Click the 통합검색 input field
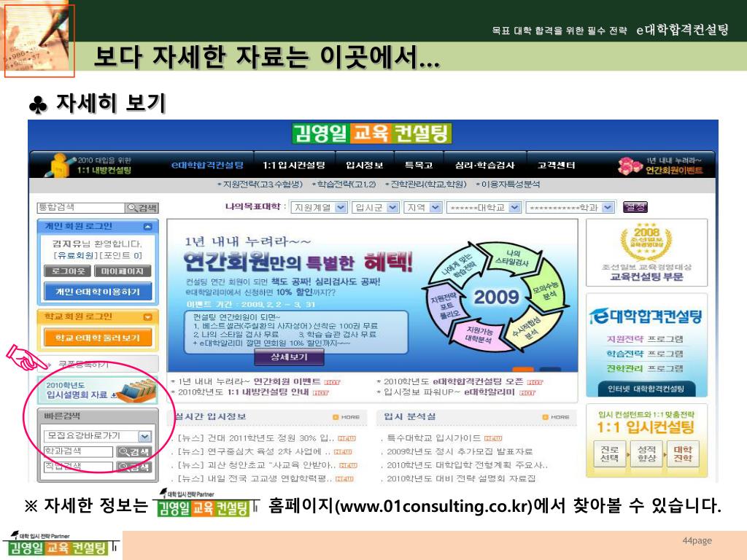Viewport: 747px width, 560px height. (81, 208)
